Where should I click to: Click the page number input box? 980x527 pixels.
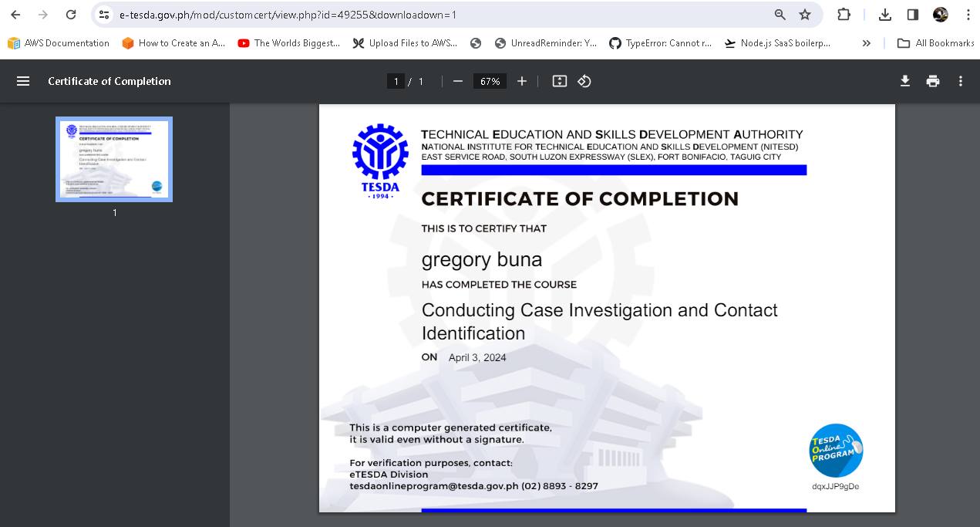396,81
